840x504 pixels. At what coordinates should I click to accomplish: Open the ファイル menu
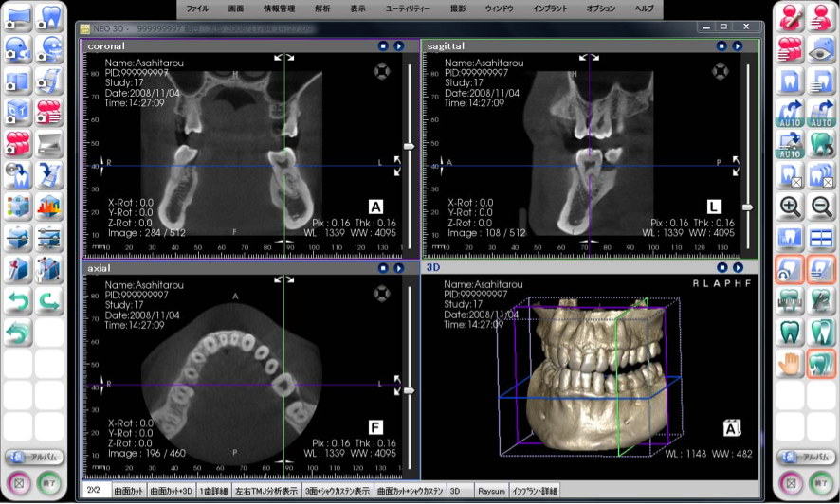(x=198, y=9)
